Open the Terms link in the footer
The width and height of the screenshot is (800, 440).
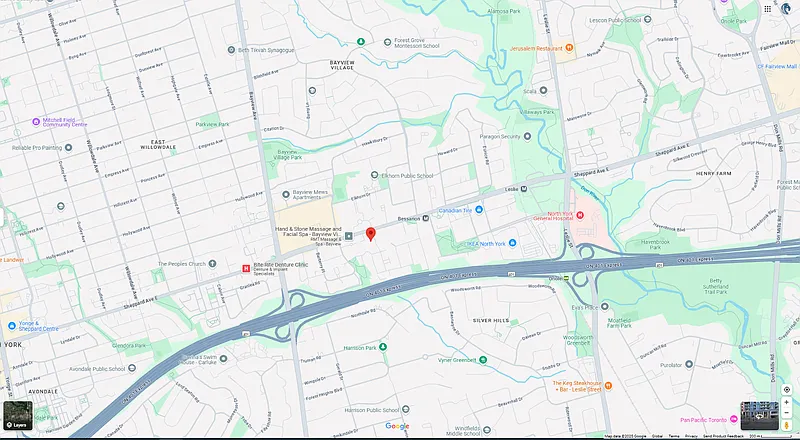[x=674, y=436]
